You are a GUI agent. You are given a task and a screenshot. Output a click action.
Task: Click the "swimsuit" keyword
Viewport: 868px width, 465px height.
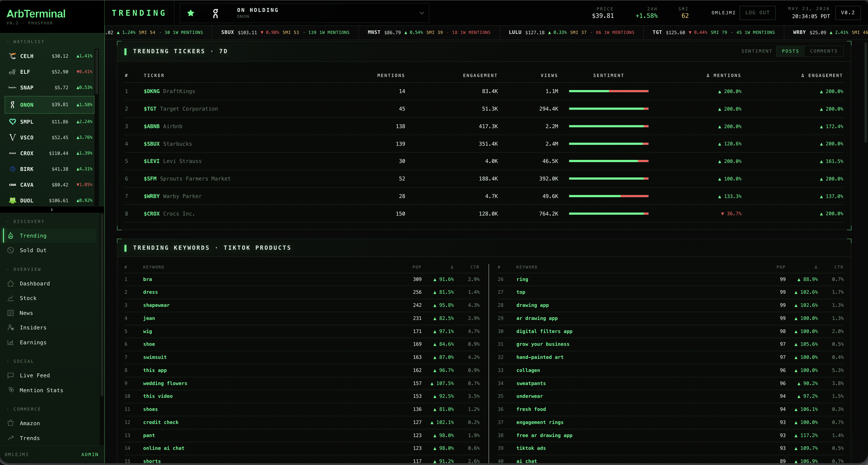click(x=155, y=357)
